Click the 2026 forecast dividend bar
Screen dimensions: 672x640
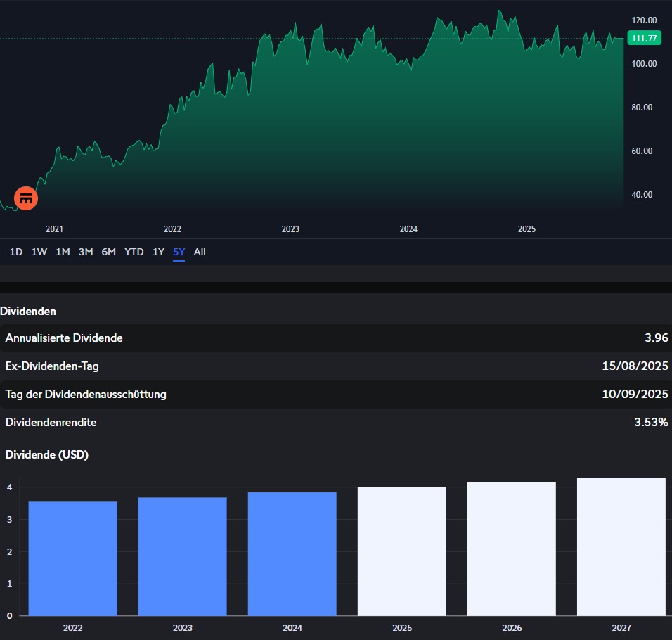pos(512,549)
